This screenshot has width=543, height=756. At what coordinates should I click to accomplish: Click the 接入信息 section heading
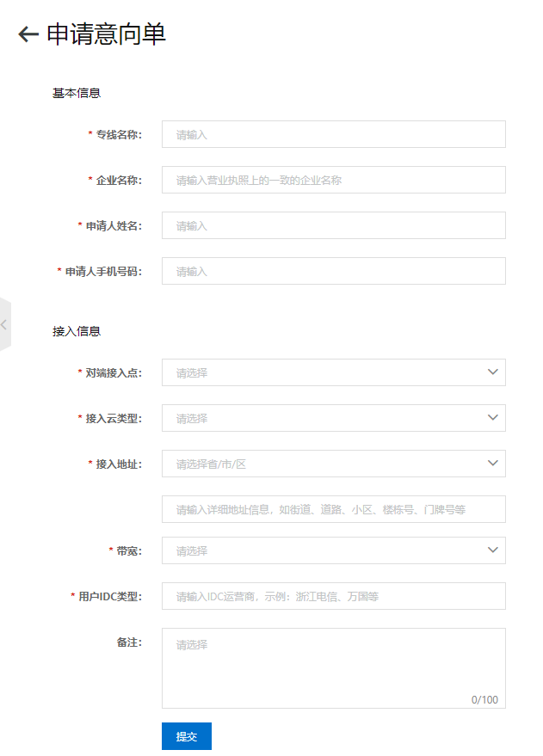pyautogui.click(x=77, y=331)
